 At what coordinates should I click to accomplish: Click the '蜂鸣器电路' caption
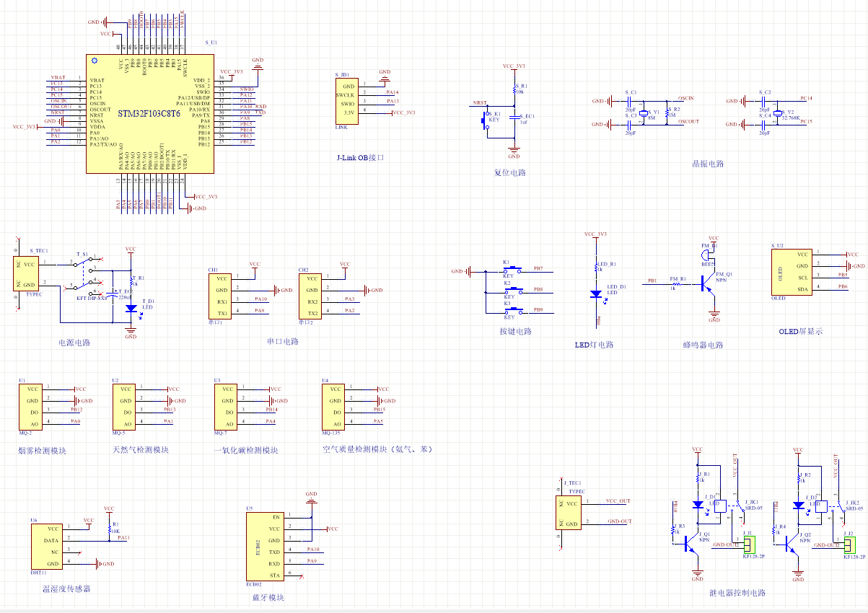(703, 345)
